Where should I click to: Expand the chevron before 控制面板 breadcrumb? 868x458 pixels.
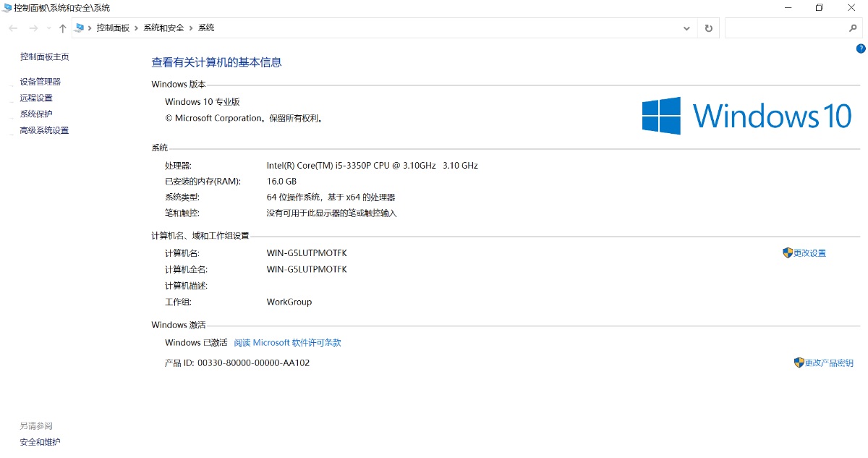click(x=90, y=28)
